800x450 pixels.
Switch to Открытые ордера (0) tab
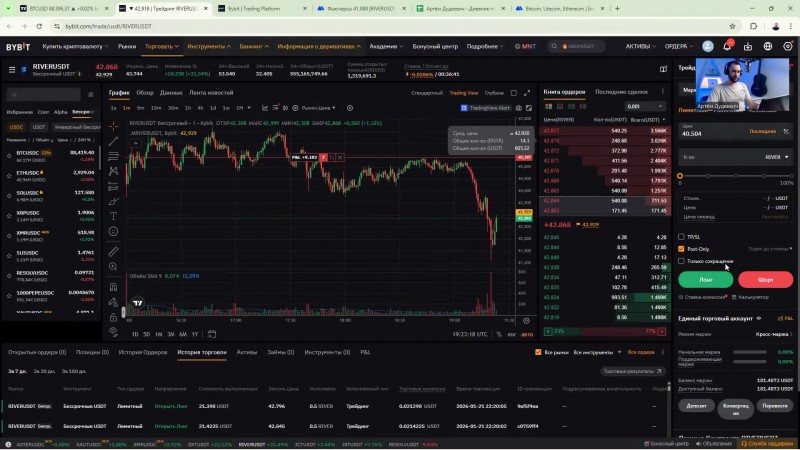(37, 352)
